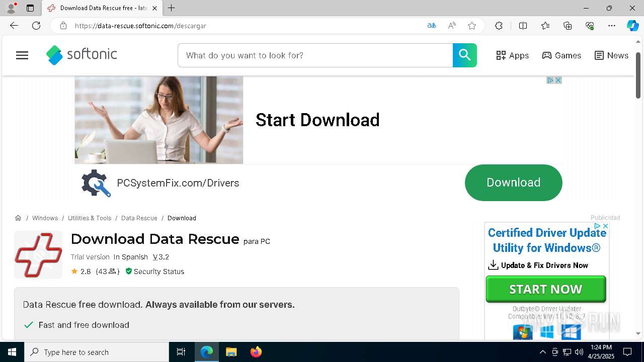The width and height of the screenshot is (644, 362).
Task: Start Read aloud for this page
Action: click(x=452, y=26)
